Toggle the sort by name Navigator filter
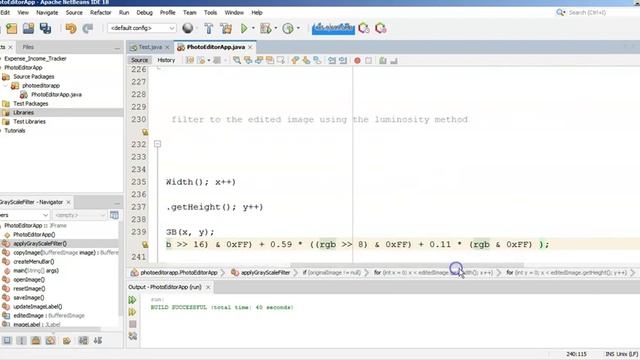640x360 pixels. 83,340
